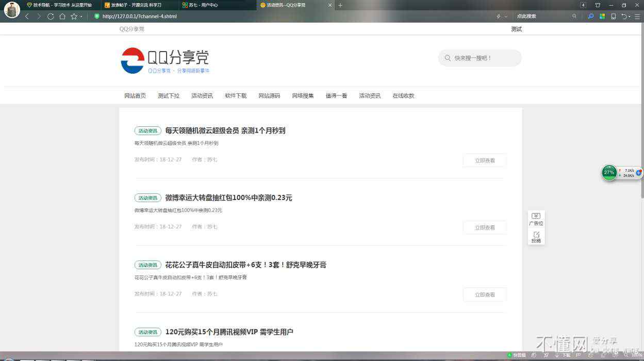This screenshot has width=644, height=361.
Task: Click the 投稿 submit icon in sidebar
Action: 536,237
